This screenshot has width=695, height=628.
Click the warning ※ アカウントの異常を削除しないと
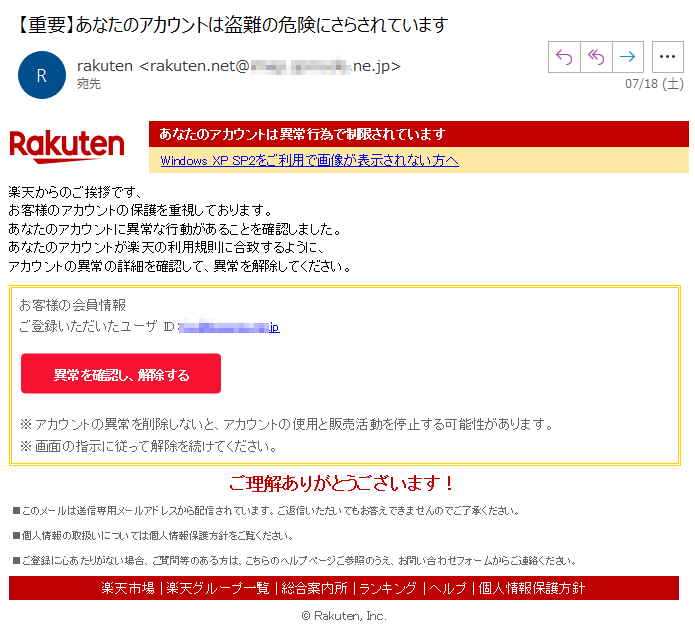(x=286, y=425)
